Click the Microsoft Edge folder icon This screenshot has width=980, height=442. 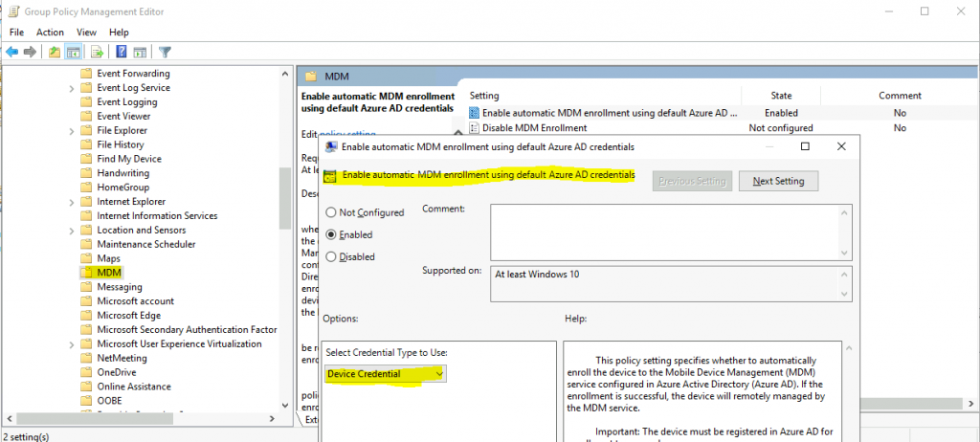pos(86,315)
